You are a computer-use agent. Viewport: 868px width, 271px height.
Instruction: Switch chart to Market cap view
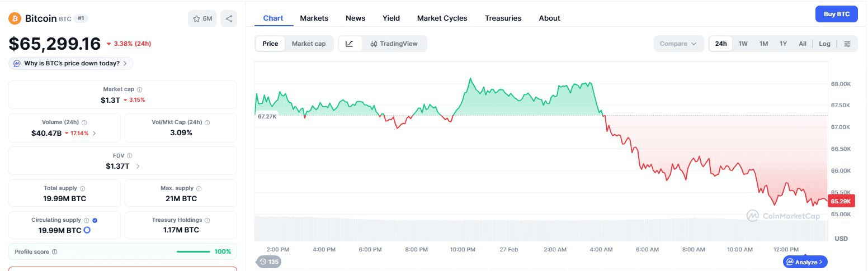click(308, 44)
